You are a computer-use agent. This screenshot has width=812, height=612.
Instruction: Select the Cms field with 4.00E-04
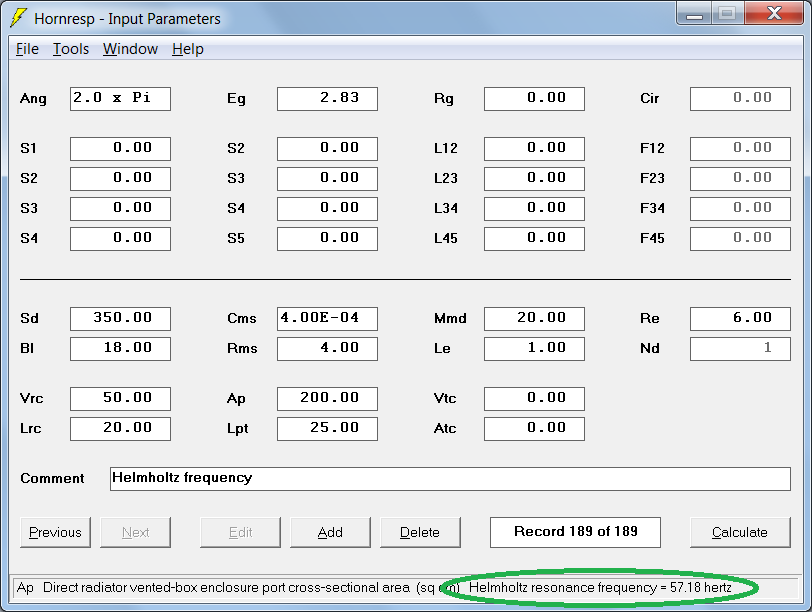(327, 318)
